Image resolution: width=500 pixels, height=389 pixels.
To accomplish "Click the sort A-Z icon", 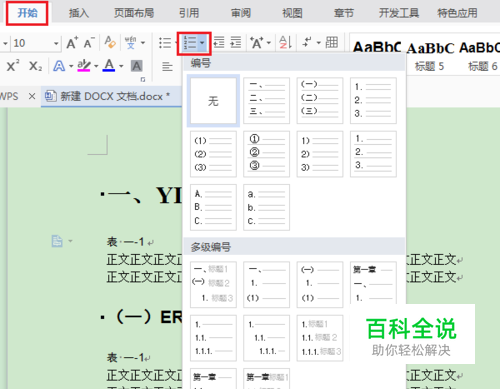I will 285,43.
